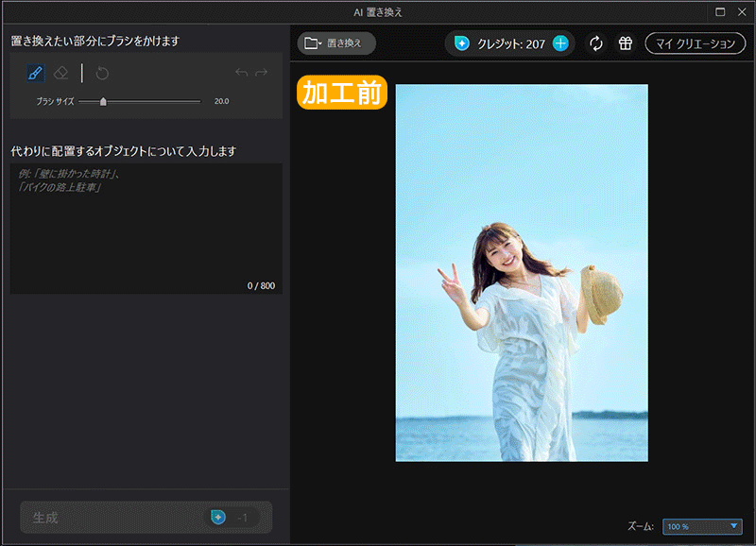Select the eraser tool
The width and height of the screenshot is (756, 546).
point(60,73)
